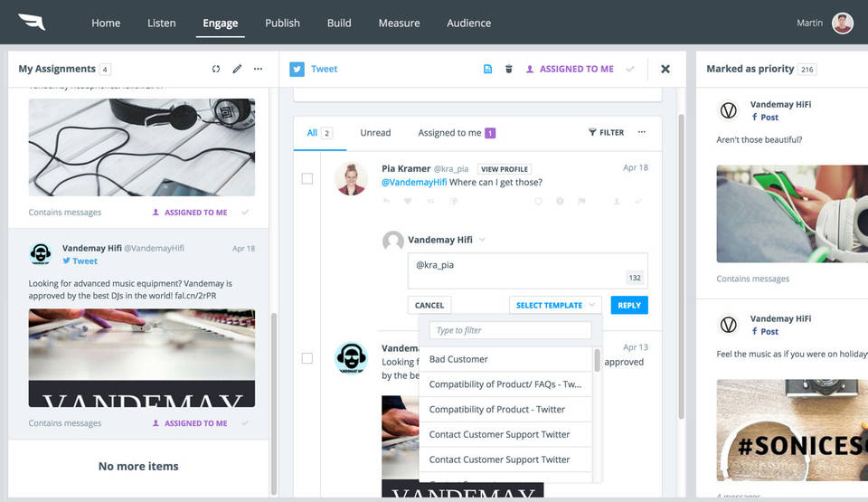Toggle ASSIGNED TO ME on Vandemay Hifi tweet card
The image size is (868, 502).
190,422
